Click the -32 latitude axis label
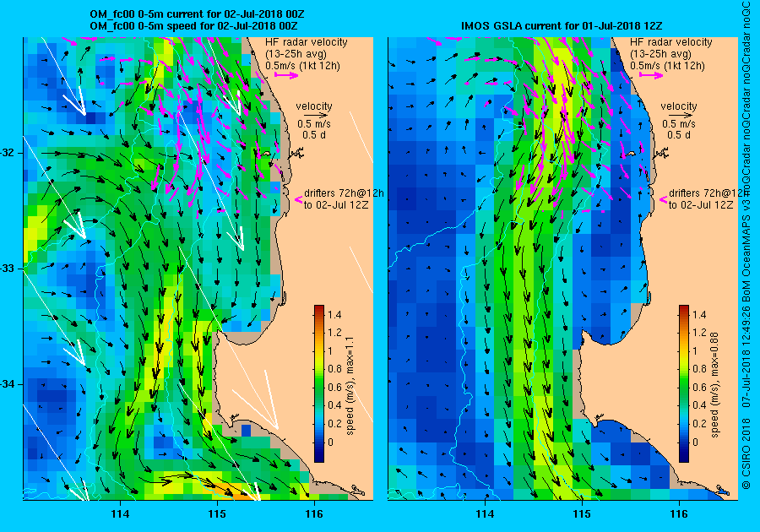 [8, 153]
